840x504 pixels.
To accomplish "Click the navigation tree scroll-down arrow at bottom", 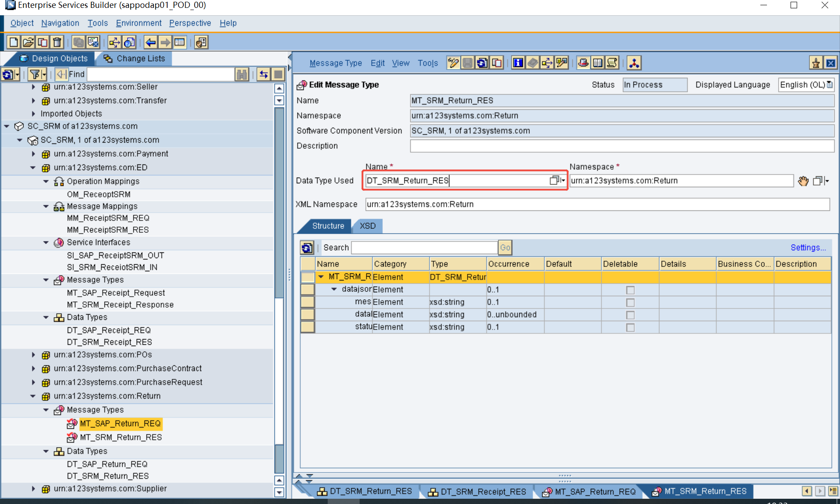I will point(279,493).
